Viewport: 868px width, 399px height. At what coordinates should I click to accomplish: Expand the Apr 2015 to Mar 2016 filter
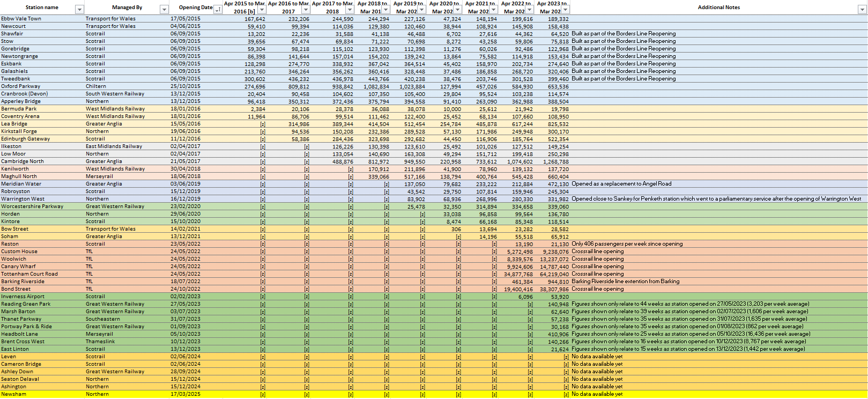[x=261, y=10]
